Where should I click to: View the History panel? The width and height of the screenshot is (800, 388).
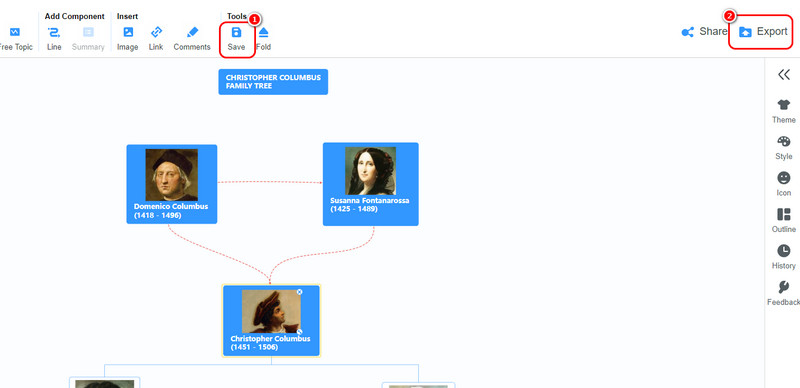[x=784, y=257]
